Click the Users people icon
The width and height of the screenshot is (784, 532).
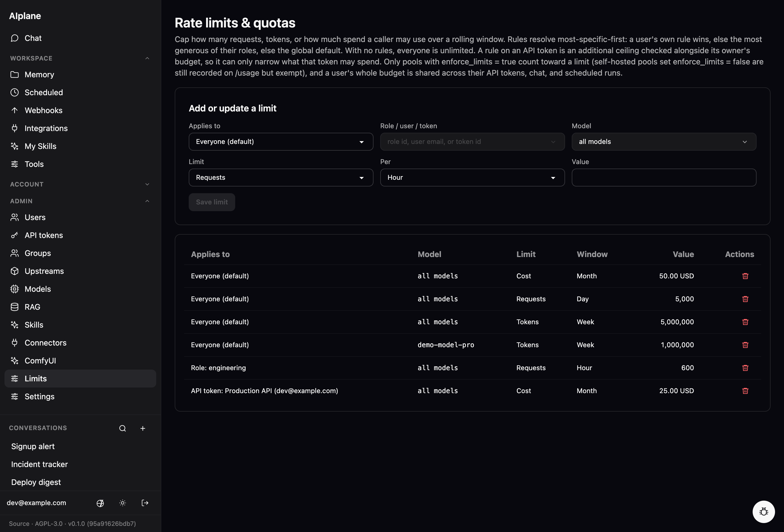coord(15,217)
